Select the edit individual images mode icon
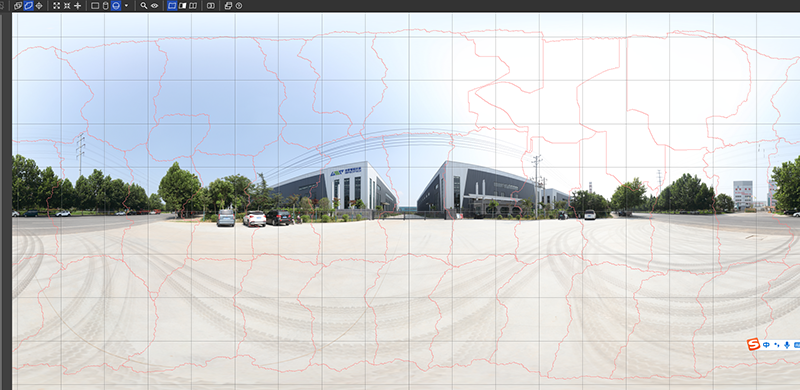800x390 pixels. (x=18, y=6)
